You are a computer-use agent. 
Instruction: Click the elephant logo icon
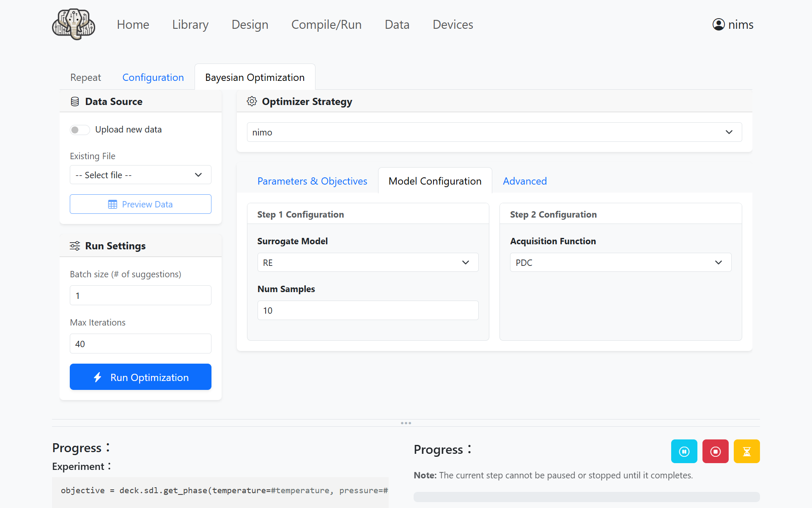tap(74, 25)
